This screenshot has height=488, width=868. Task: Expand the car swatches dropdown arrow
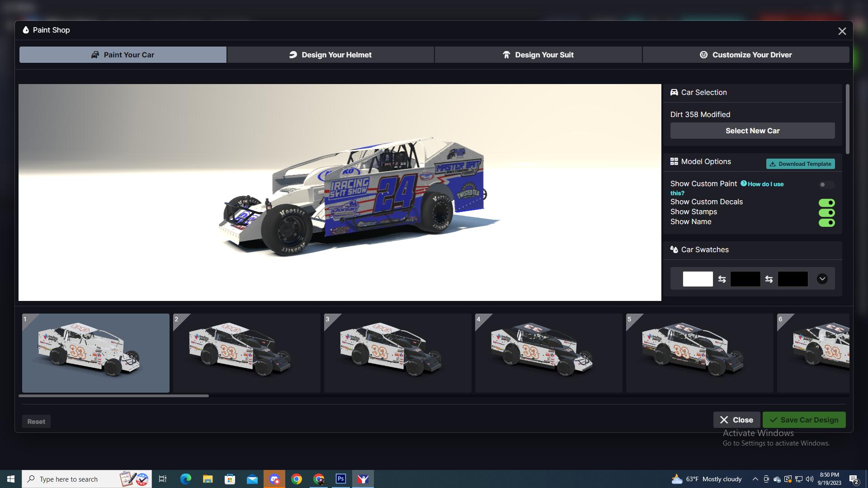(x=822, y=279)
